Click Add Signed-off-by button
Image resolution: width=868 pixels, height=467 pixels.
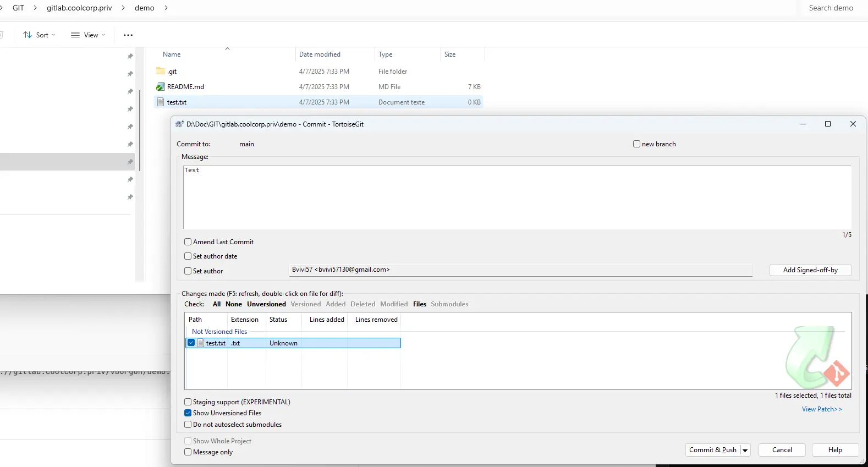(810, 270)
